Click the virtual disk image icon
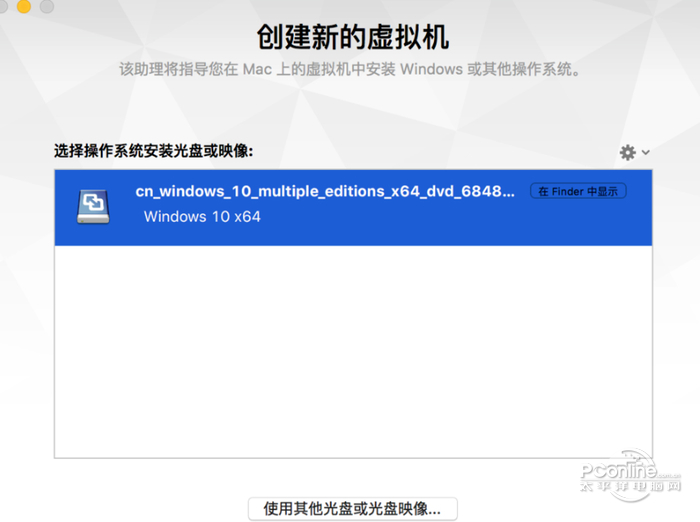The height and width of the screenshot is (522, 700). point(93,206)
